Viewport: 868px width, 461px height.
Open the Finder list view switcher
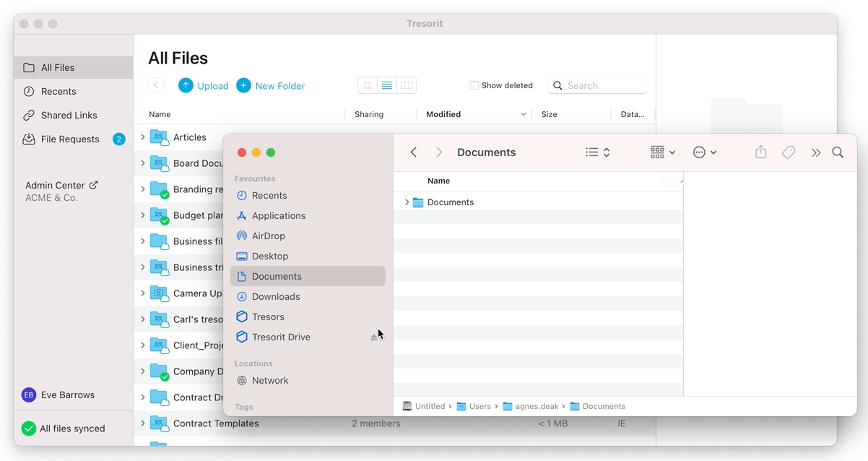[598, 152]
